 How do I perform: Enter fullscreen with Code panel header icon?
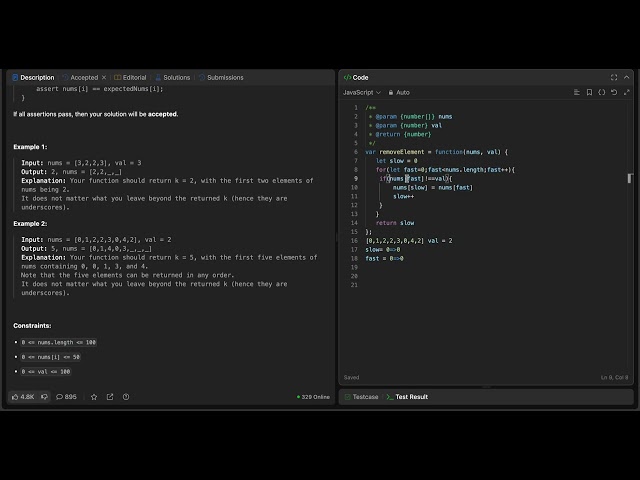pos(614,78)
